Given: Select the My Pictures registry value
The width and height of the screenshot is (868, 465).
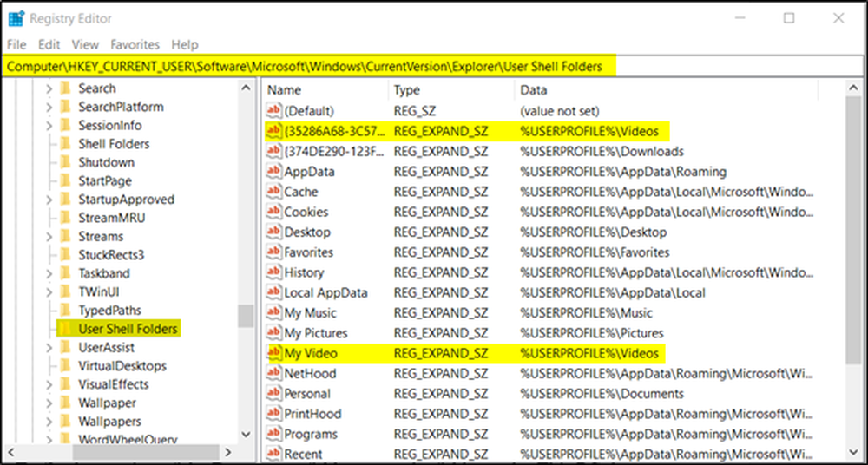Looking at the screenshot, I should click(x=316, y=333).
